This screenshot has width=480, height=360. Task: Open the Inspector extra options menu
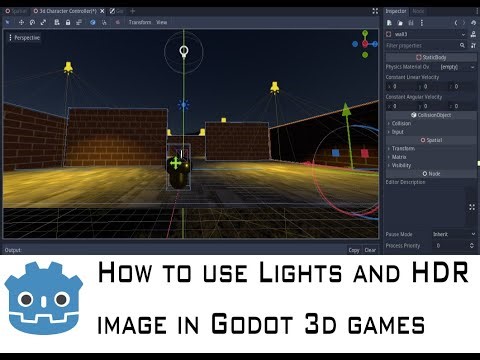pyautogui.click(x=422, y=23)
